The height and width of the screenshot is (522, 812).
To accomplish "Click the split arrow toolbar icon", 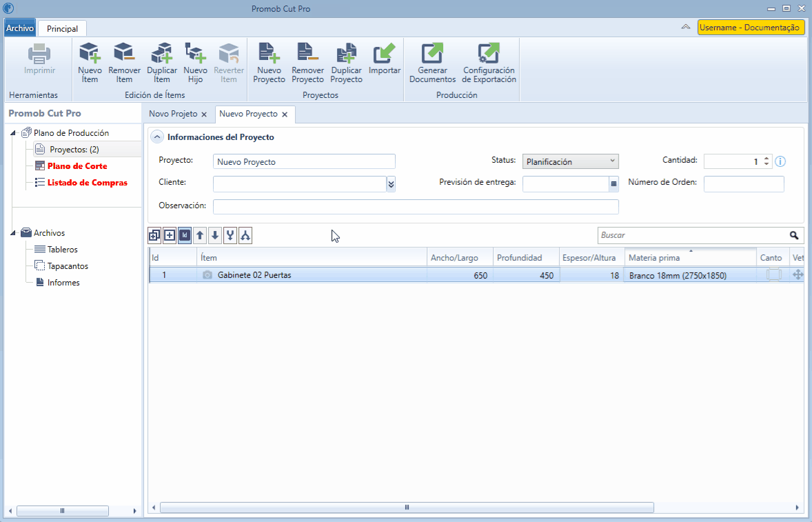I will click(x=245, y=236).
